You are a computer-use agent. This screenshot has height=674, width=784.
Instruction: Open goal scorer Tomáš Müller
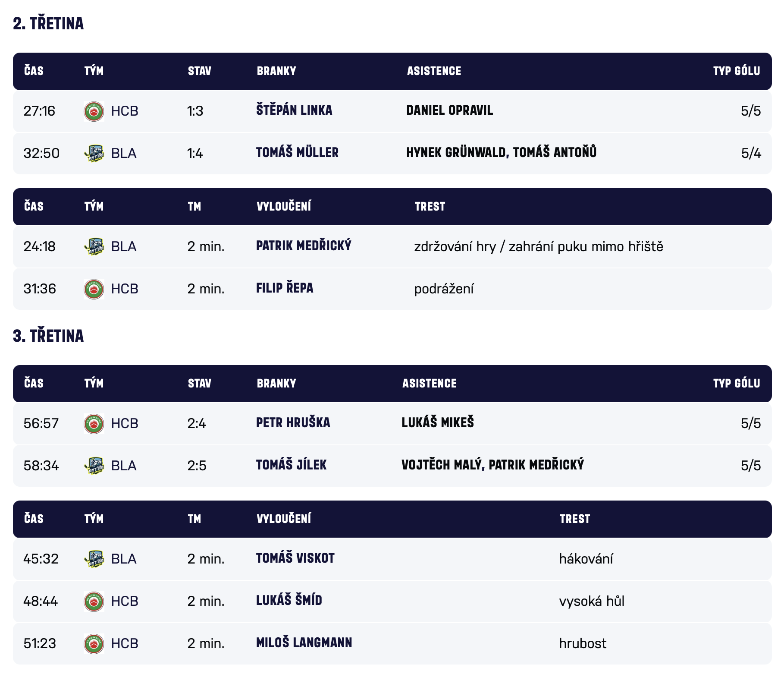297,153
